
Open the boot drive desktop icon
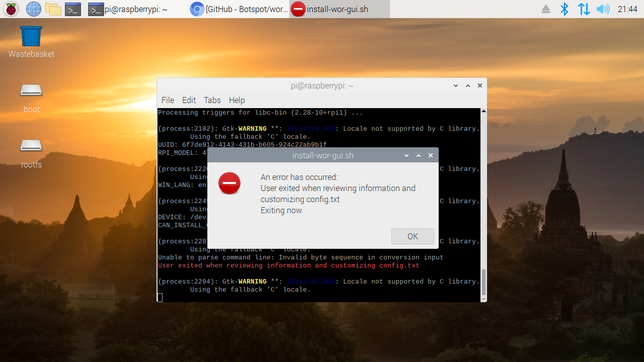click(x=31, y=90)
